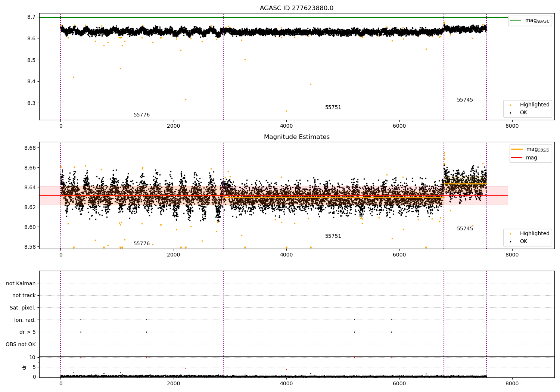
Task: Click the 8.66 y-axis tick label
Action: pos(30,168)
